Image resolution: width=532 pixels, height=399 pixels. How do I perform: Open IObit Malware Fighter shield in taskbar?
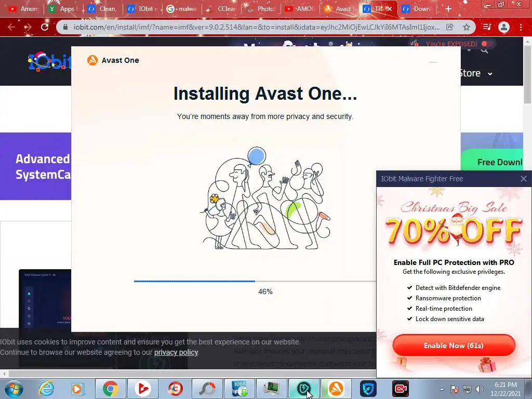click(x=303, y=389)
